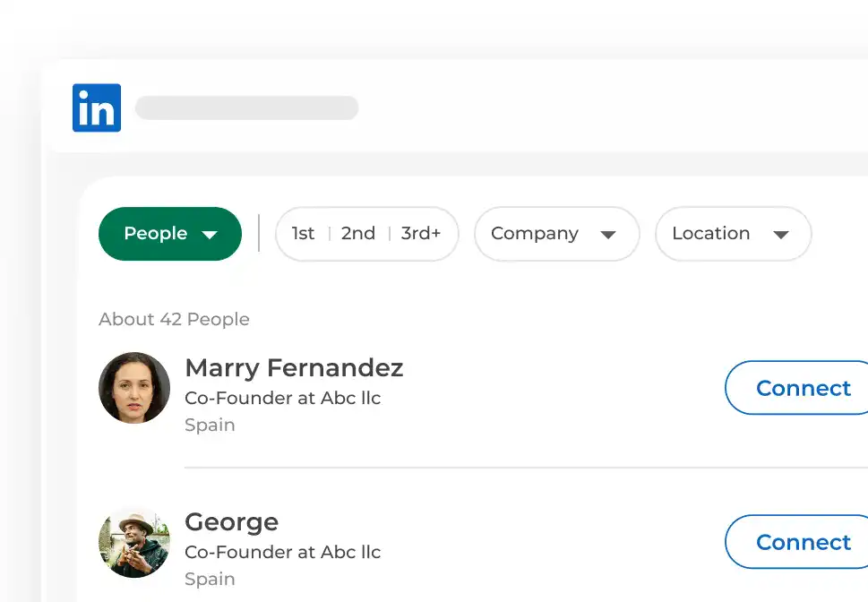
Task: Click 'Spain' under Marry Fernandez
Action: [210, 426]
